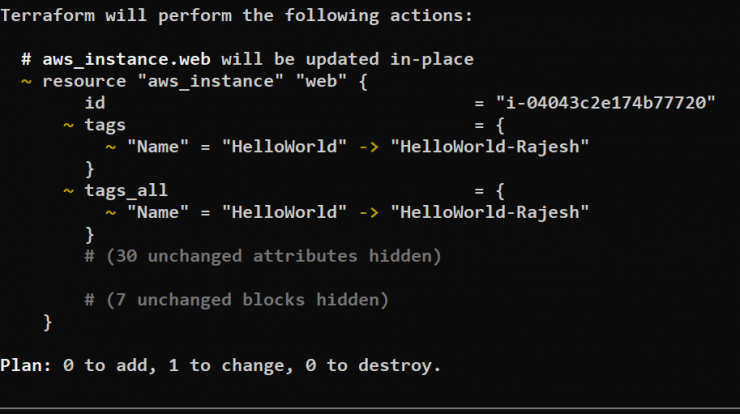Image resolution: width=740 pixels, height=414 pixels.
Task: Click "HelloWorld-Rajesh" new value under tags_all
Action: 490,212
